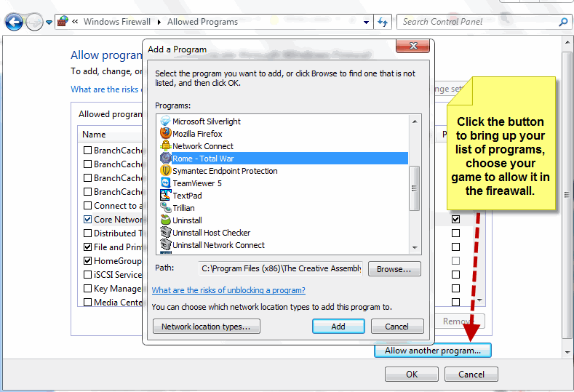Image resolution: width=574 pixels, height=392 pixels.
Task: Click the Mozilla Firefox icon
Action: pos(165,133)
